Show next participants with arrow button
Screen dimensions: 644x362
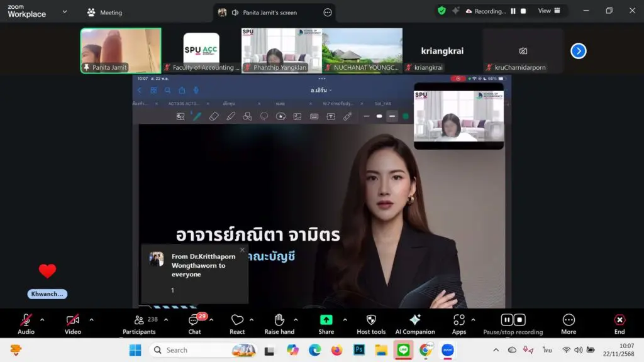[578, 51]
